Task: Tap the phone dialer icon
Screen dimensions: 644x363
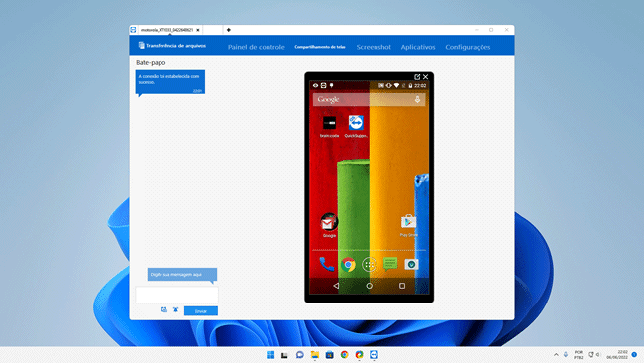Action: tap(327, 265)
